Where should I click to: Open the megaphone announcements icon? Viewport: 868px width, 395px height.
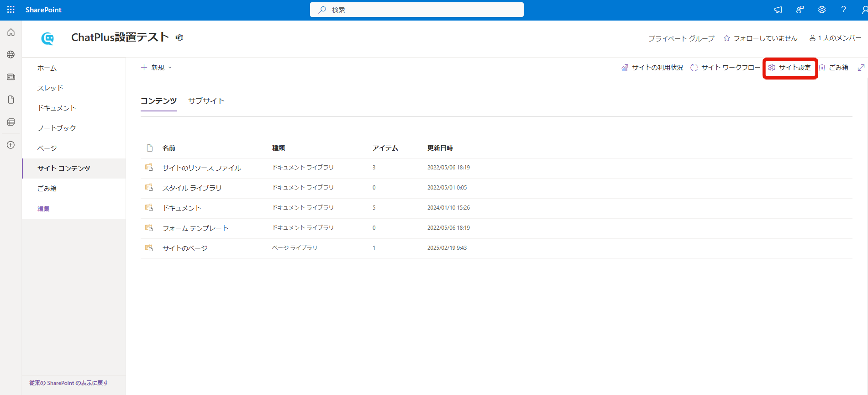(x=778, y=10)
